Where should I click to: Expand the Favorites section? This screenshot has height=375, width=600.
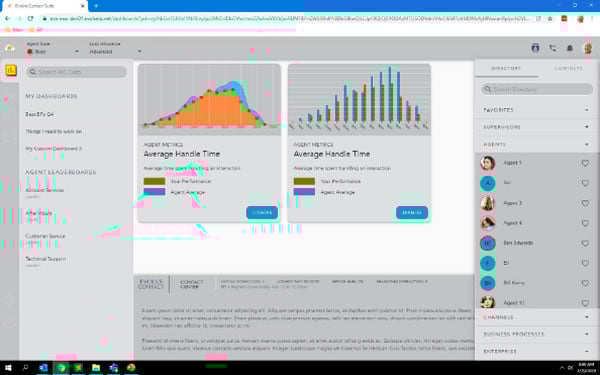click(x=536, y=110)
